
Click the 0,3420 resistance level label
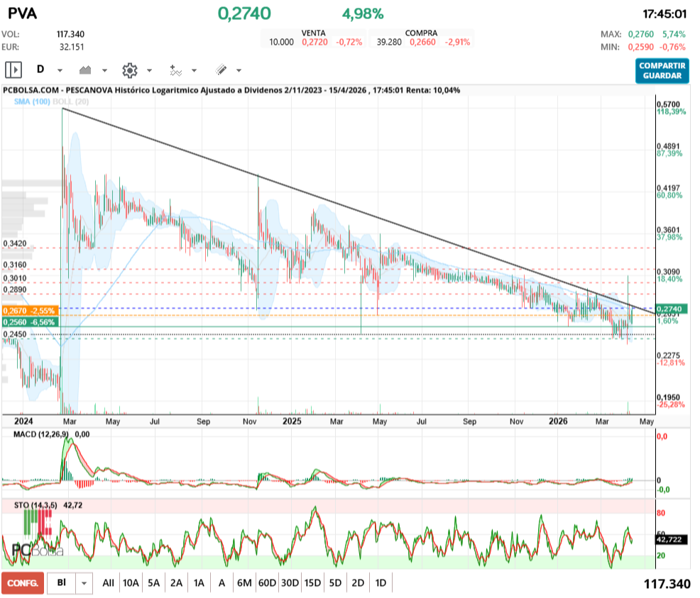pyautogui.click(x=15, y=243)
